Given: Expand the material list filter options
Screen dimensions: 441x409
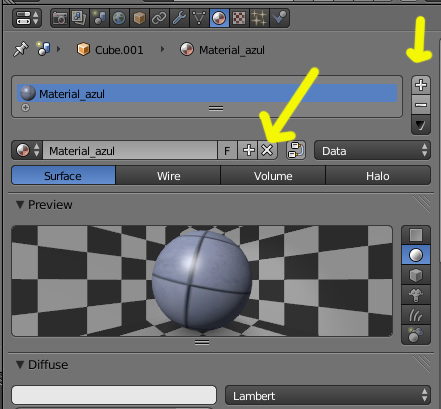Looking at the screenshot, I should tap(25, 108).
